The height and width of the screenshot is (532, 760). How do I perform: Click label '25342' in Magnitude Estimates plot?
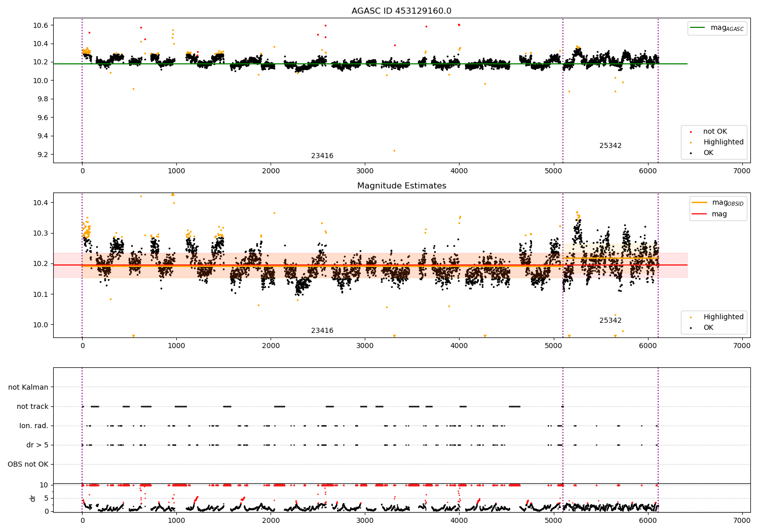pos(611,320)
